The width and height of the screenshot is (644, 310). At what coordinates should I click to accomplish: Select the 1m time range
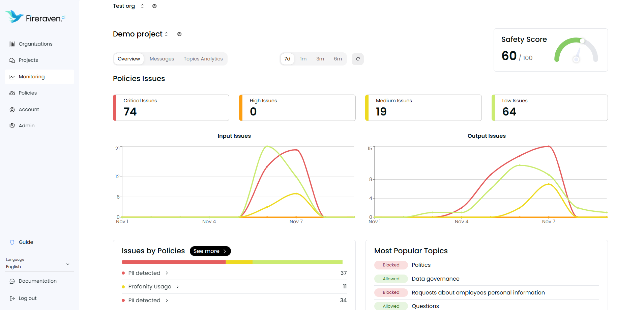point(303,59)
